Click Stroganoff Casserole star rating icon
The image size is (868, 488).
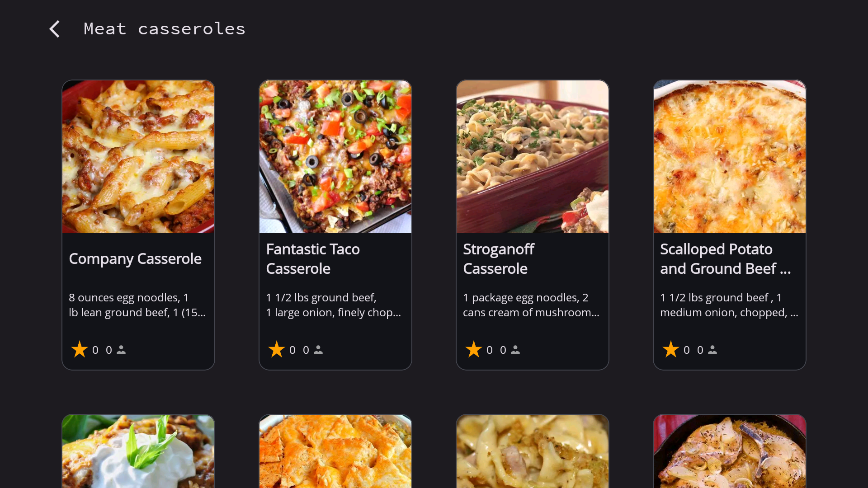[474, 350]
